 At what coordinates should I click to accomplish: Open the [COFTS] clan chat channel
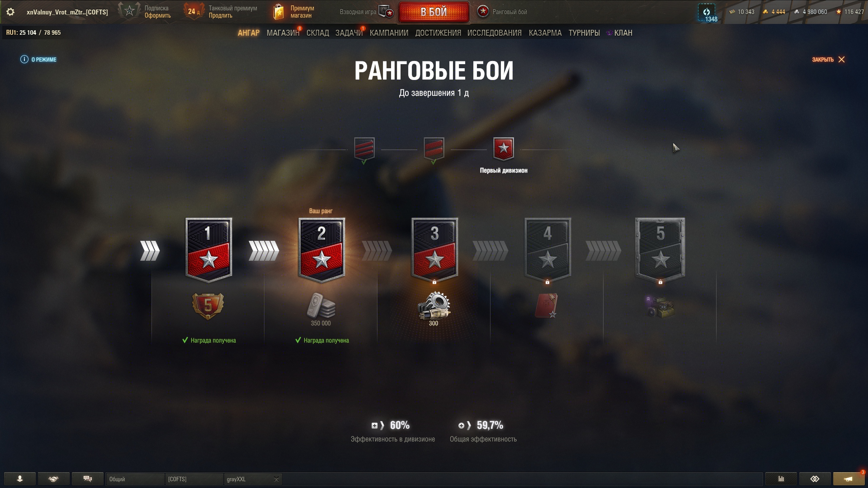point(194,479)
